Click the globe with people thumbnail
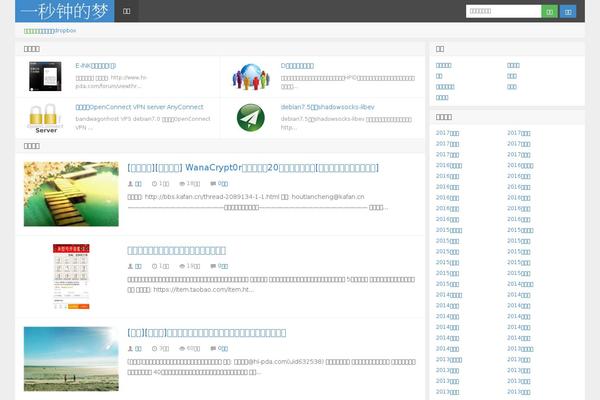The height and width of the screenshot is (400, 600). (x=251, y=77)
